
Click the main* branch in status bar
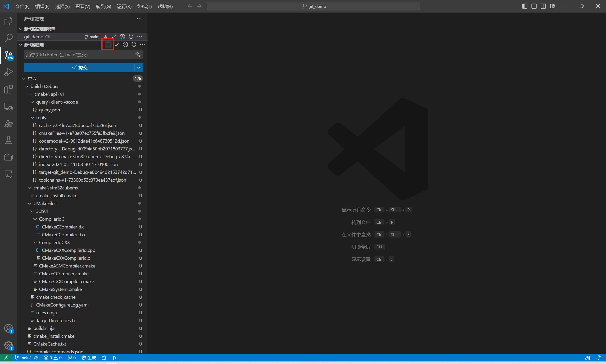coord(23,358)
